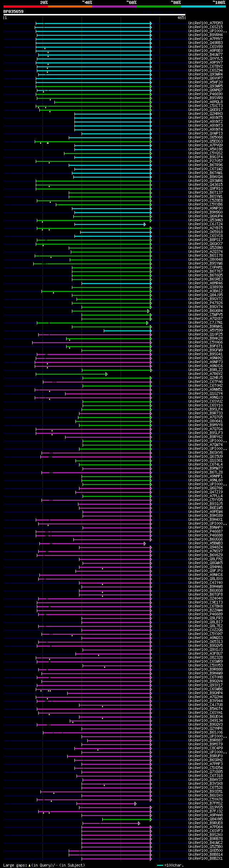Click the white query sequence bar
This screenshot has height=868, width=229.
pos(94,15)
